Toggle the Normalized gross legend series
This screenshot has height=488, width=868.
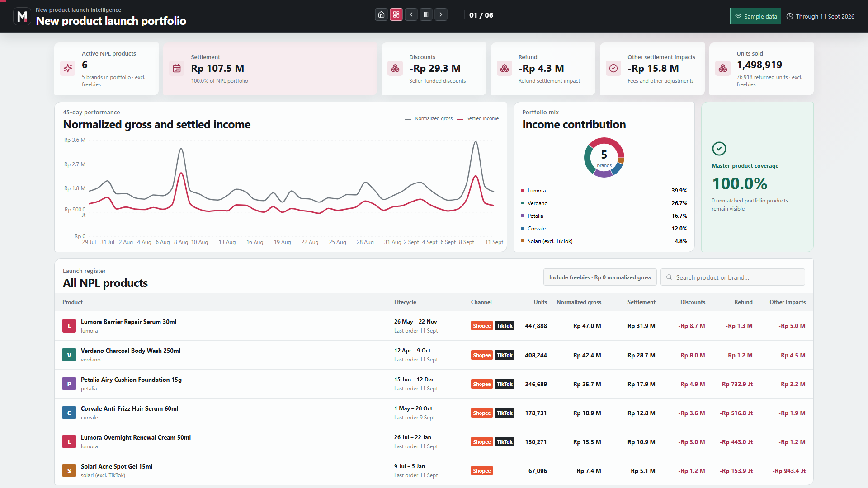pyautogui.click(x=429, y=119)
